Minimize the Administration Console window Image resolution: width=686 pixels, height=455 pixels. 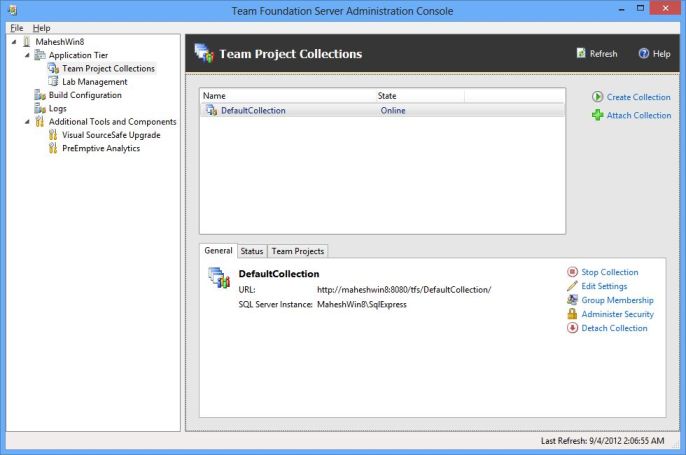click(x=621, y=9)
